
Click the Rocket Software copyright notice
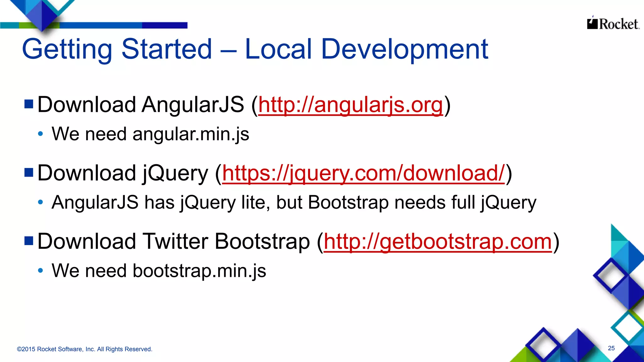[85, 349]
